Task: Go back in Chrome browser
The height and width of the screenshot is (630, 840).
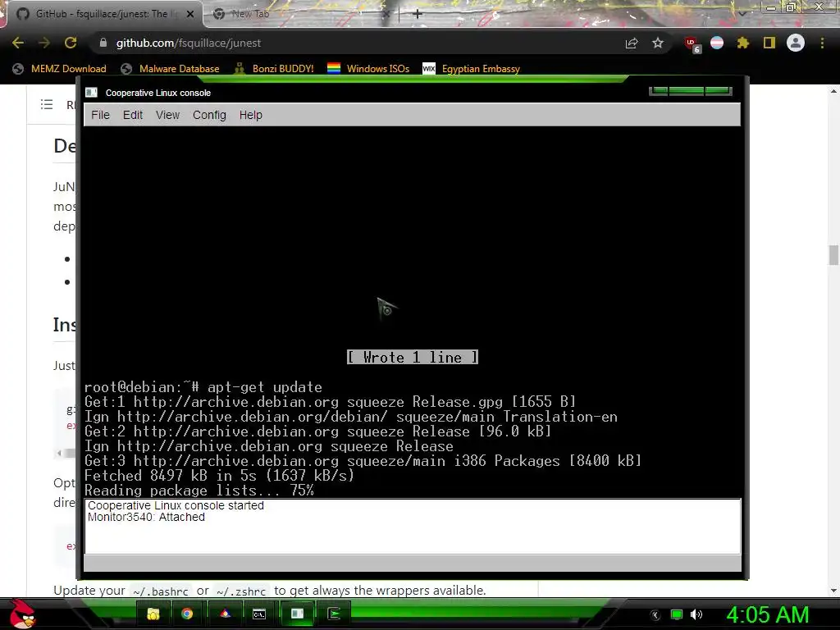Action: [18, 43]
